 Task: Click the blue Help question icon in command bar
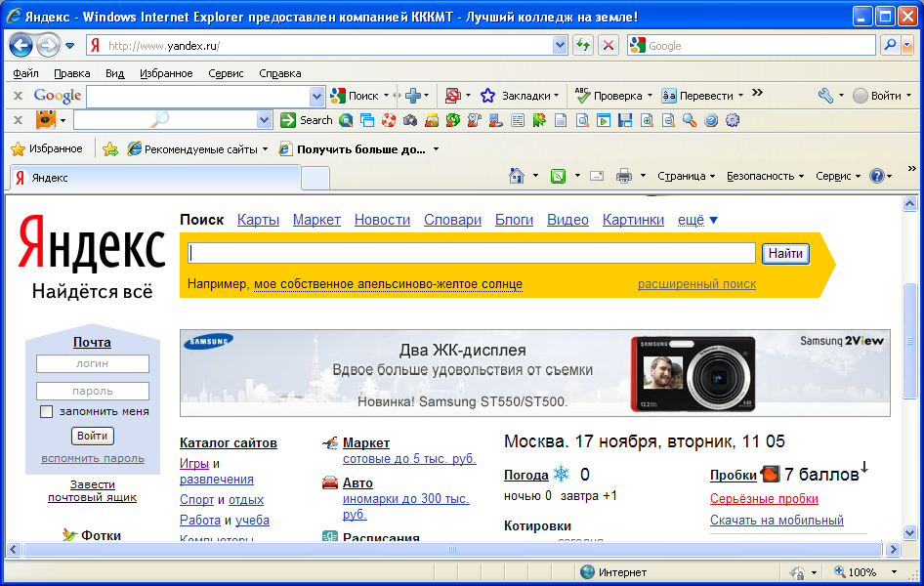pos(877,176)
